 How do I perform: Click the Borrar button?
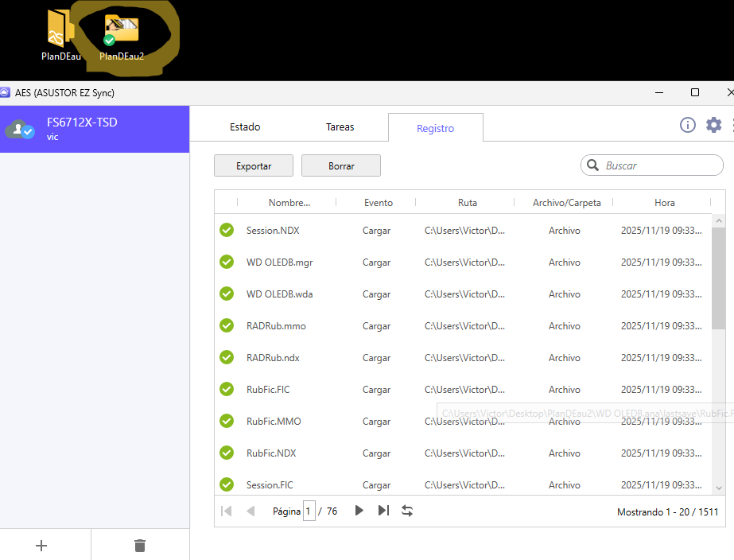tap(341, 166)
